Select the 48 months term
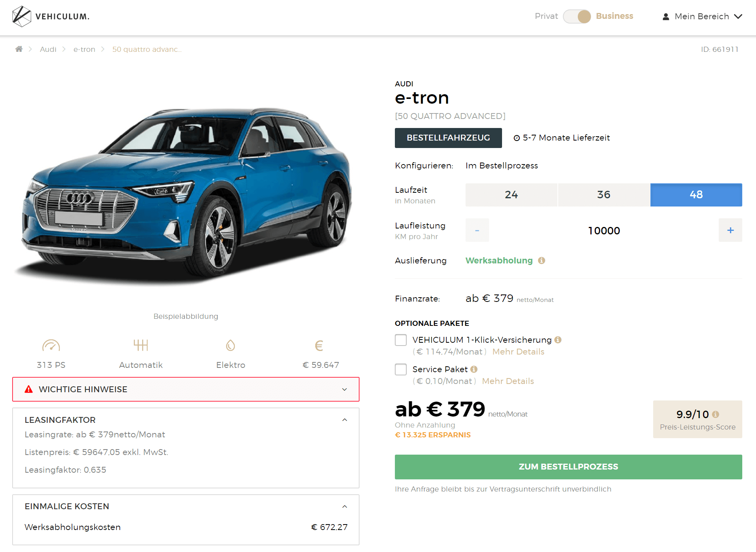The height and width of the screenshot is (552, 756). 696,195
